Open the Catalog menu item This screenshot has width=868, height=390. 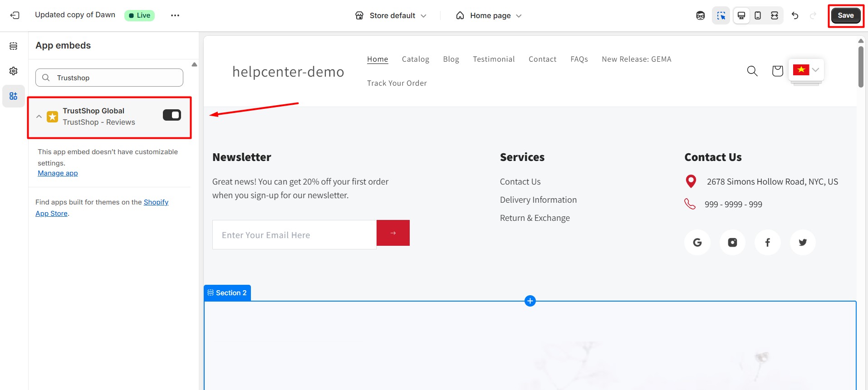[x=416, y=59]
